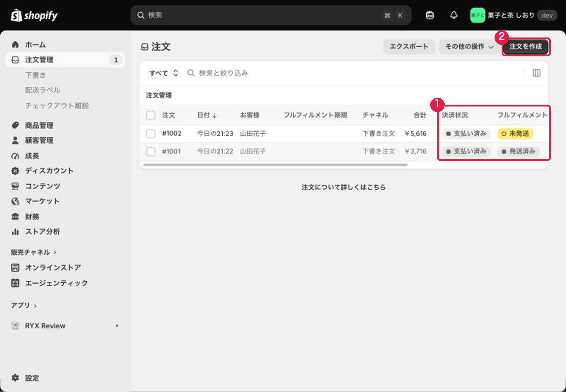566x392 pixels.
Task: Click the columns edit icon in the orders table
Action: point(536,73)
